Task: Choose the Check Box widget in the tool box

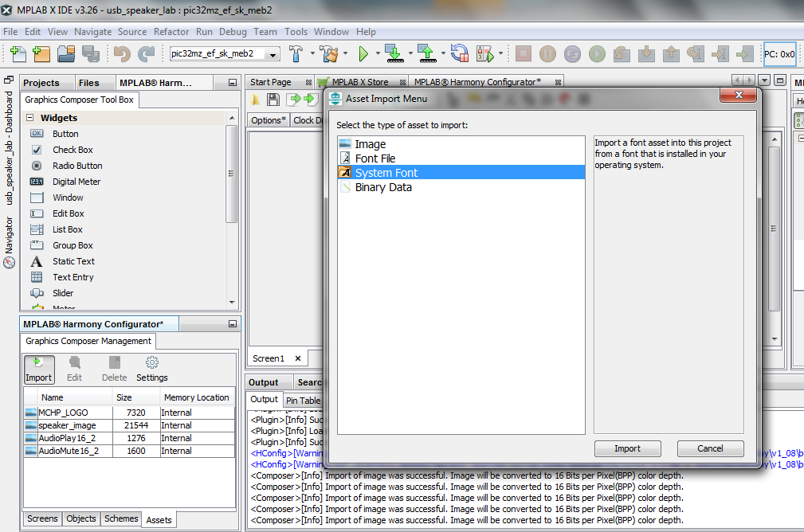Action: pos(73,150)
